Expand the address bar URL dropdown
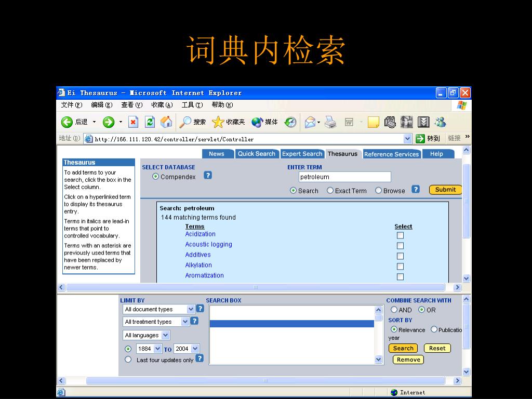532x399 pixels. pyautogui.click(x=407, y=138)
